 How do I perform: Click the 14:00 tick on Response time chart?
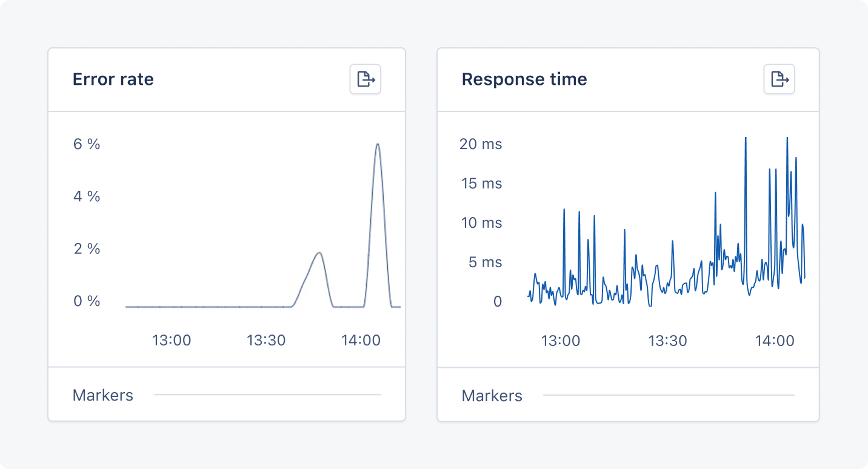774,341
